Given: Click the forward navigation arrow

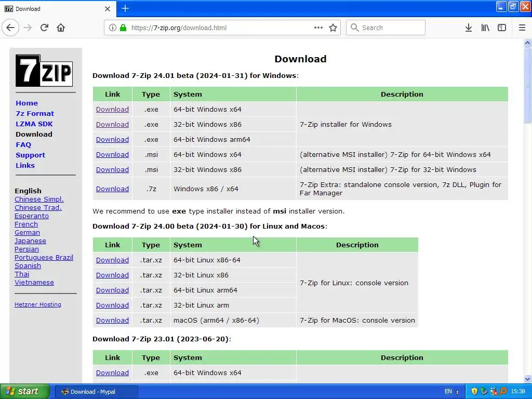Looking at the screenshot, I should (x=28, y=28).
